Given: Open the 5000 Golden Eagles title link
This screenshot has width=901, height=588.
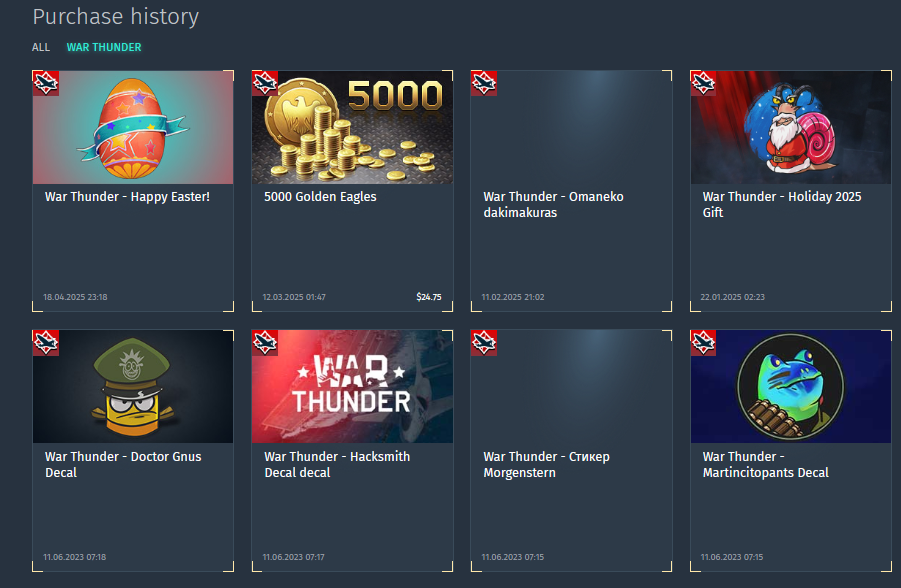Looking at the screenshot, I should (x=320, y=197).
